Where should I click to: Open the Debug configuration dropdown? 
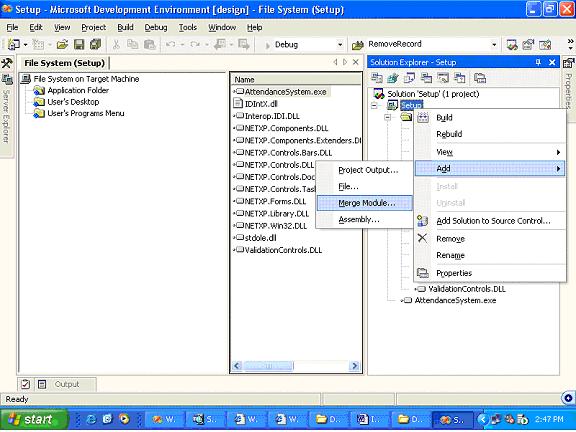pyautogui.click(x=340, y=45)
